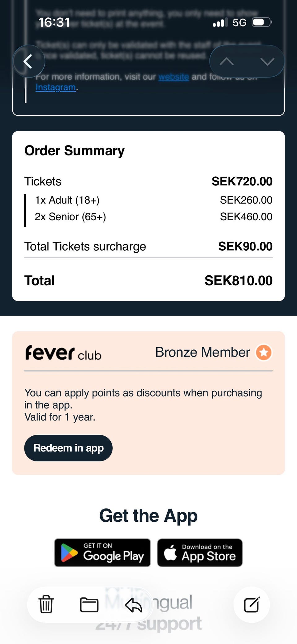297x644 pixels.
Task: Open the Get it on Google Play badge
Action: pos(102,553)
